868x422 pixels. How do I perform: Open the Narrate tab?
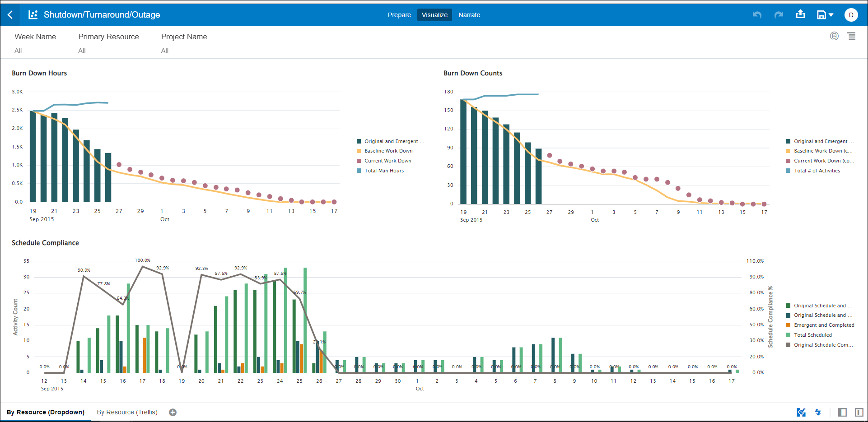[x=469, y=15]
